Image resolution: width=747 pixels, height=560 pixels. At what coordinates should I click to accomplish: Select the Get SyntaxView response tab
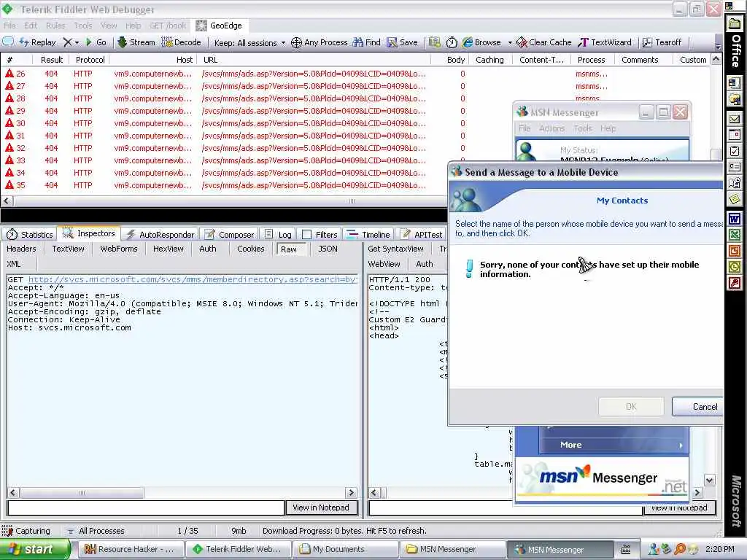[395, 249]
